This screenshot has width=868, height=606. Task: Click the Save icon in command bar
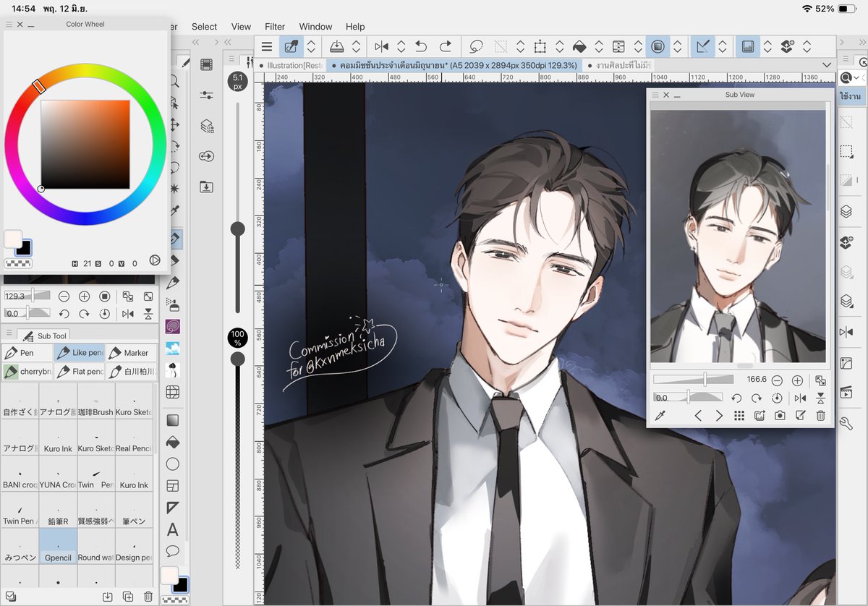click(x=336, y=46)
